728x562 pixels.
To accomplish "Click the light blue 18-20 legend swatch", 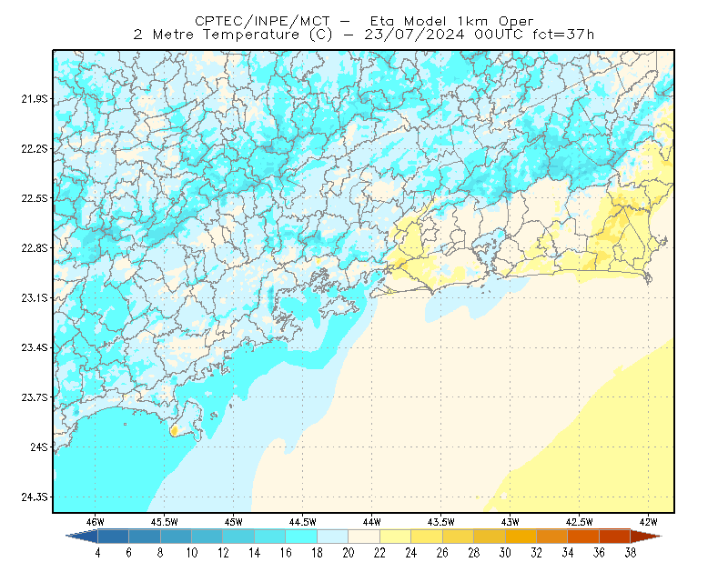I will tap(332, 536).
